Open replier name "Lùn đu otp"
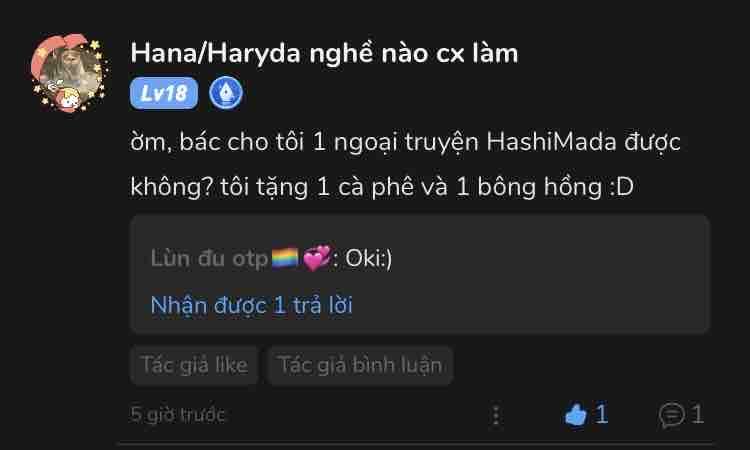Viewport: 750px width, 450px height. 209,259
